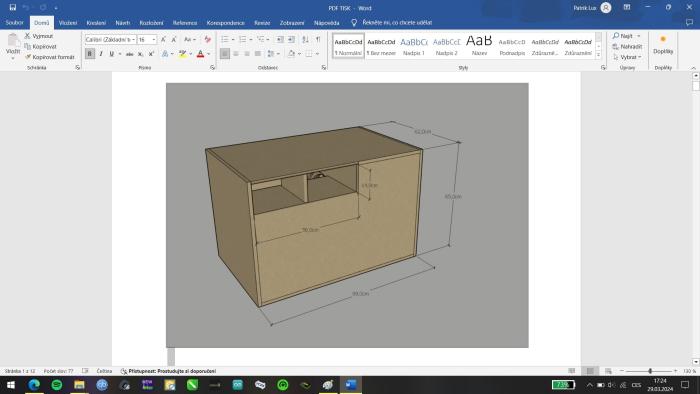700x394 pixels.
Task: Click the show paragraph marks icon
Action: [x=318, y=39]
